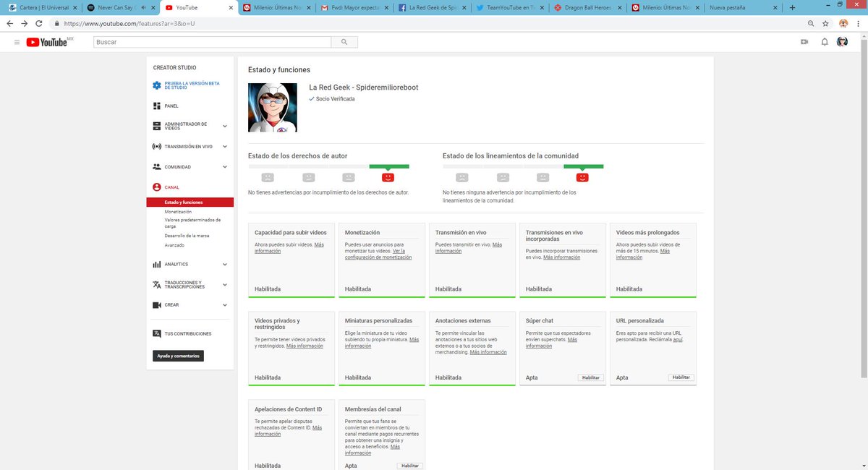
Task: Click the Traducciones y transcripciones icon
Action: click(x=157, y=284)
